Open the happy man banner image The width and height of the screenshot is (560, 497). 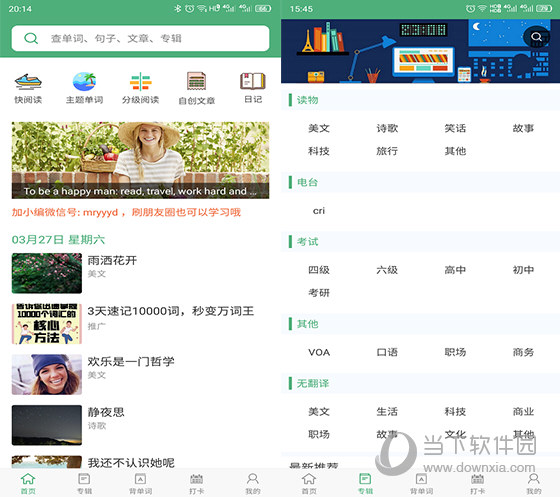(140, 160)
